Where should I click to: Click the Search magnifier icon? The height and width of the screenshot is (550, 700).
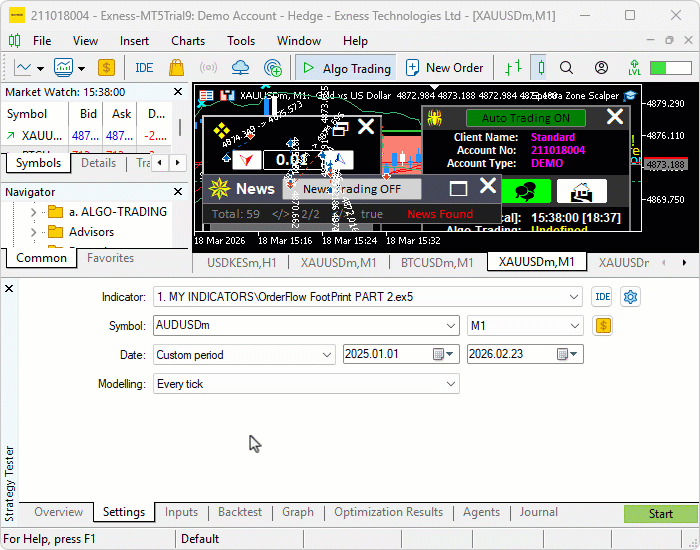(566, 68)
